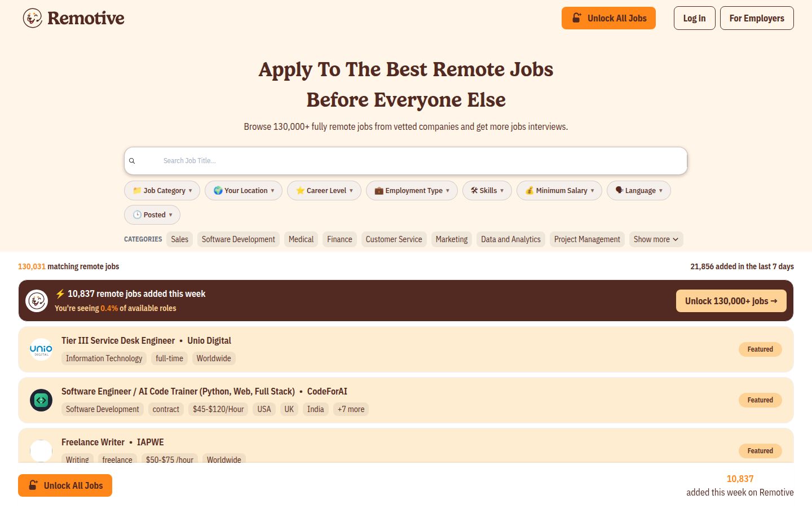This screenshot has height=508, width=812.
Task: Open the Job Category filter dropdown
Action: click(162, 191)
